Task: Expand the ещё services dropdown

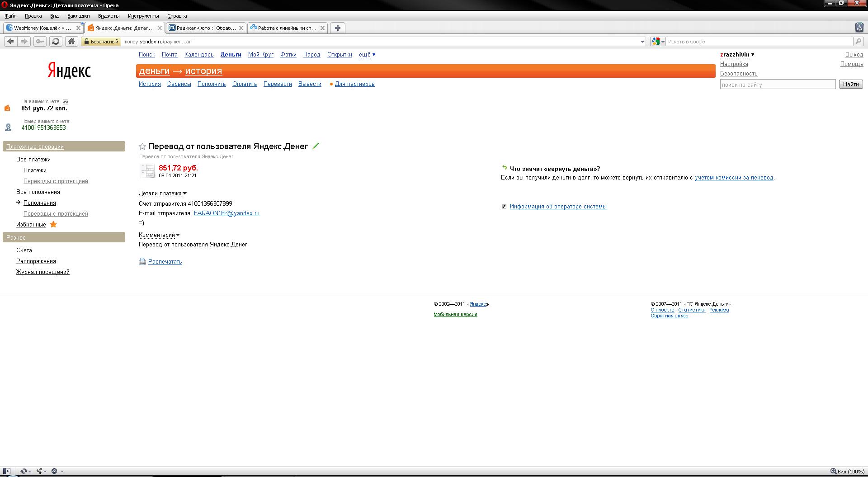Action: [367, 55]
